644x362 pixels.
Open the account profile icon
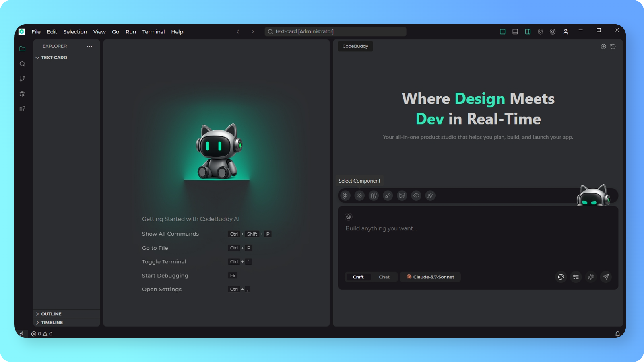(x=566, y=32)
